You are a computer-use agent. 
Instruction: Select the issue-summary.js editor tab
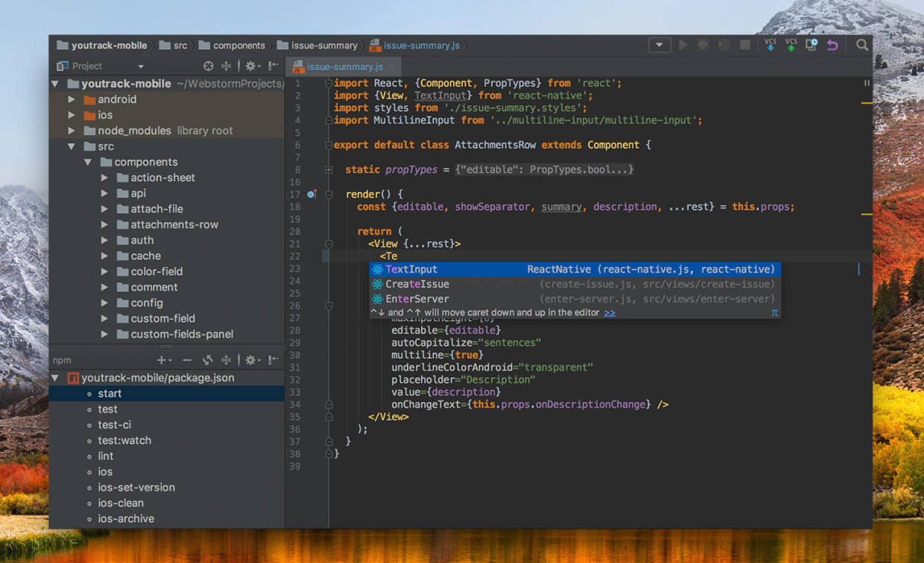click(x=344, y=66)
